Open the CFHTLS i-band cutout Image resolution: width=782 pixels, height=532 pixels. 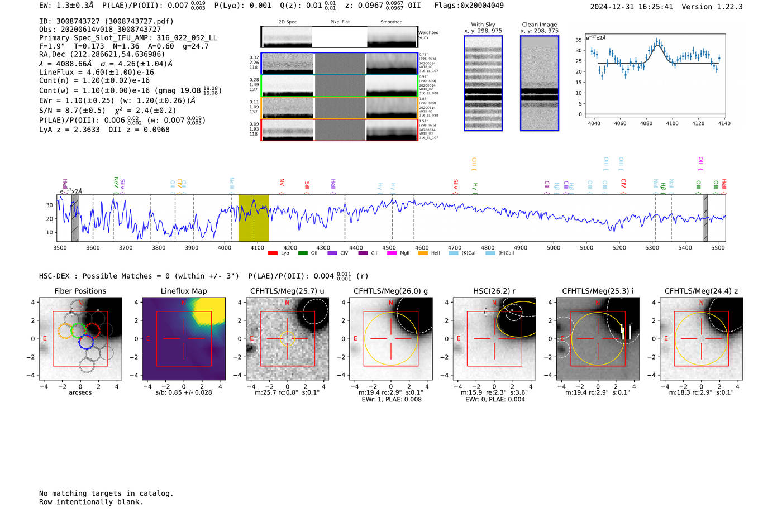(x=598, y=339)
